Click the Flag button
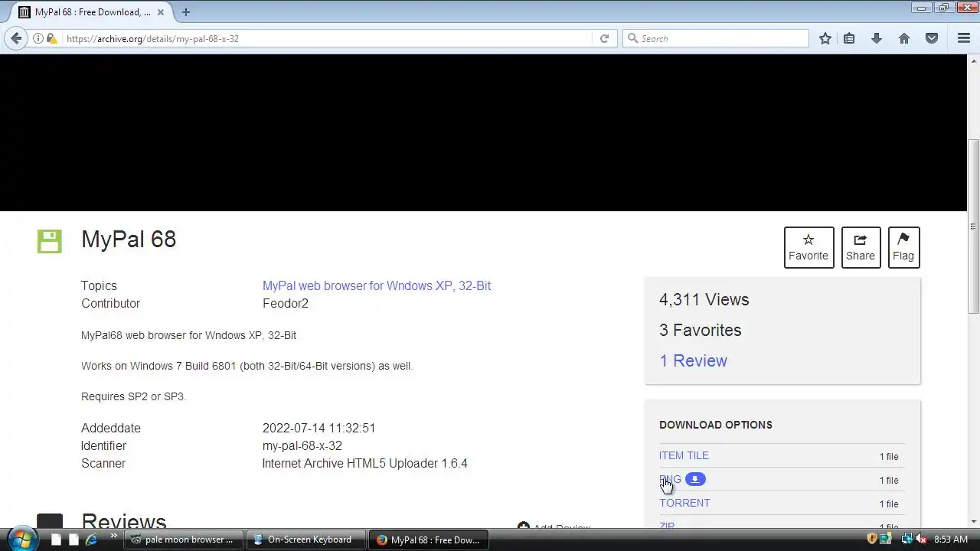The image size is (980, 551). click(903, 247)
